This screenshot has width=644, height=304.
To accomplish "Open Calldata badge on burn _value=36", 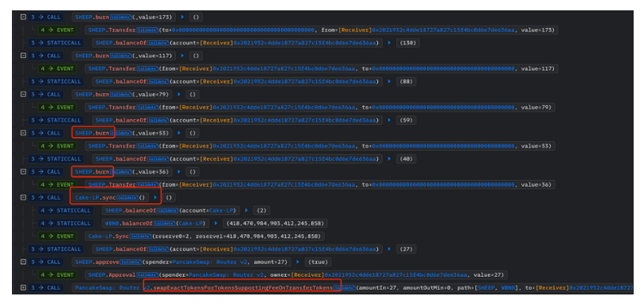I will pos(122,171).
